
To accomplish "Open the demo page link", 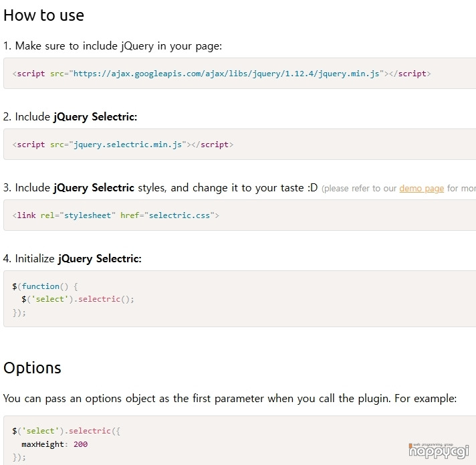I will (421, 189).
